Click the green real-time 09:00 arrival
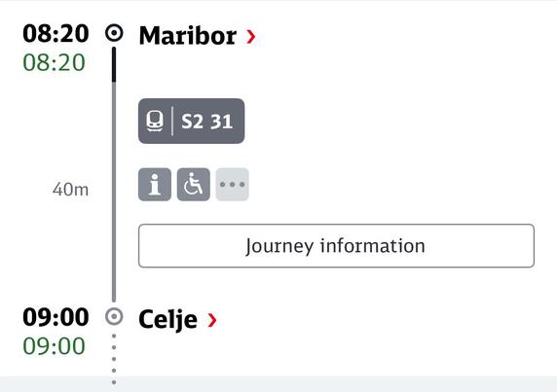Image resolution: width=557 pixels, height=392 pixels. (x=54, y=346)
